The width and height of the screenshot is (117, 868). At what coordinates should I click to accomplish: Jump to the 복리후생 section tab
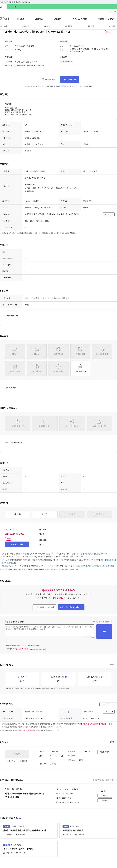click(x=69, y=26)
